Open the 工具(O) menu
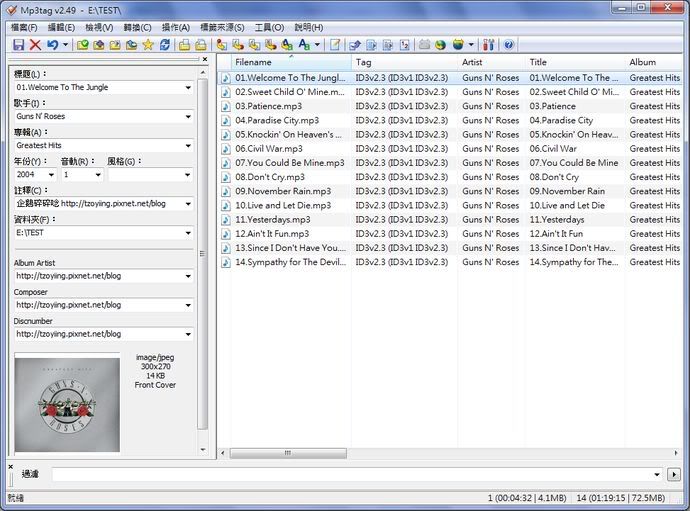This screenshot has width=690, height=511. coord(269,27)
